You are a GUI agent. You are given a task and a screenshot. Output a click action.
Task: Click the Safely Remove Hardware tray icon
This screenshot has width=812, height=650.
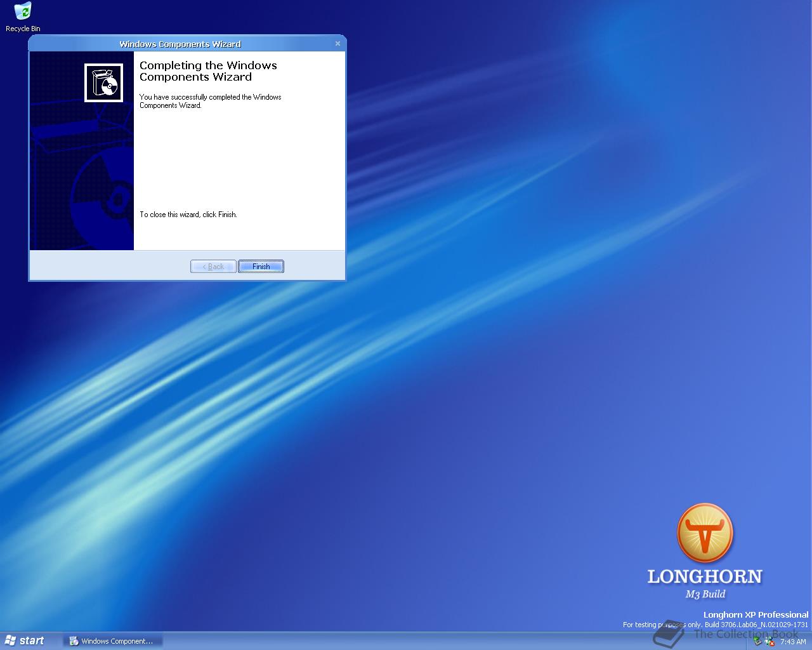[x=757, y=641]
